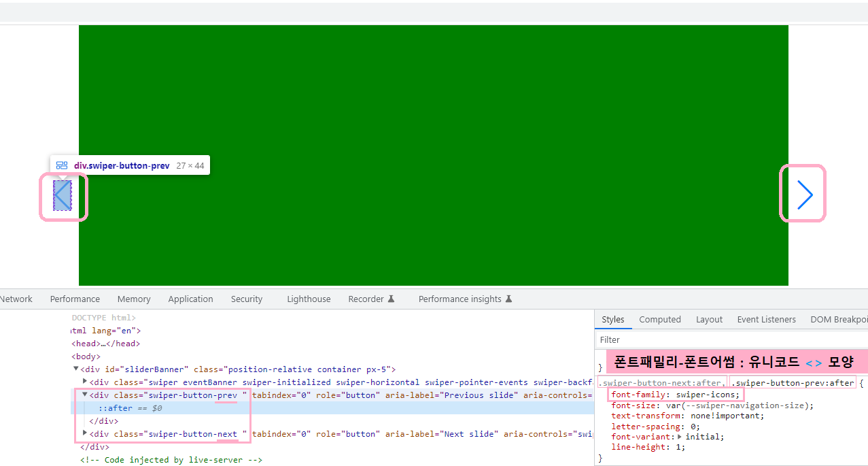
Task: Open the Event Listeners pane tab
Action: 766,319
